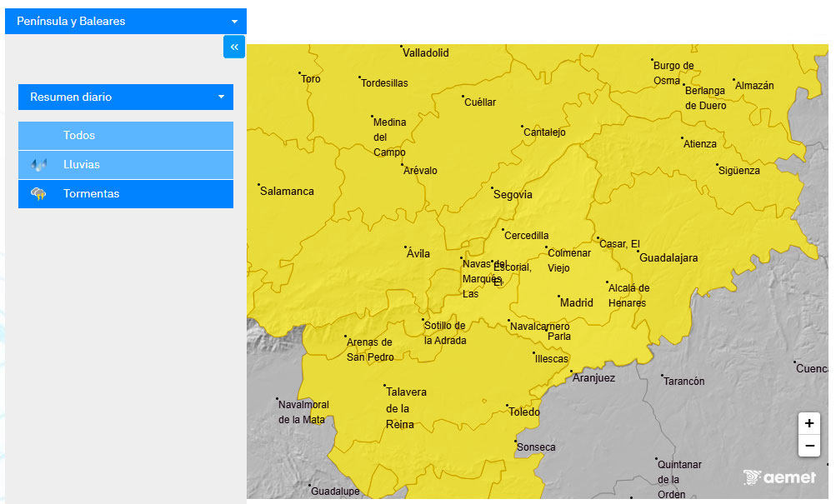
Task: Zoom out the map with minus button
Action: [808, 446]
